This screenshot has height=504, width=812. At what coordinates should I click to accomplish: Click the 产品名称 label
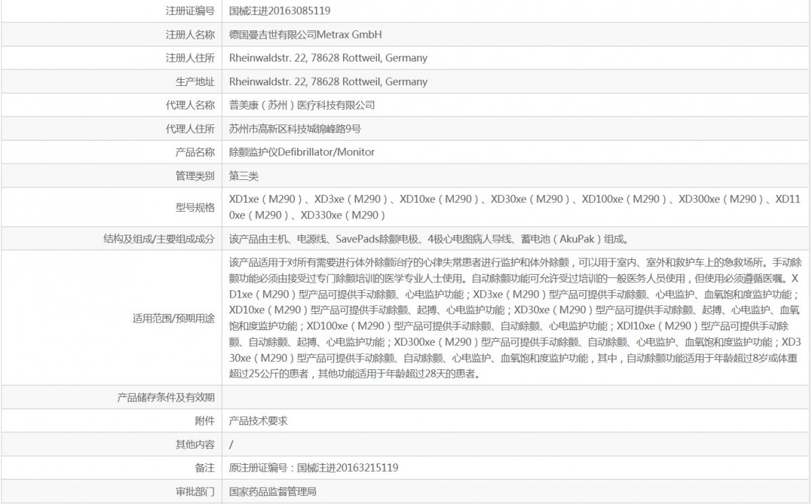(x=195, y=152)
